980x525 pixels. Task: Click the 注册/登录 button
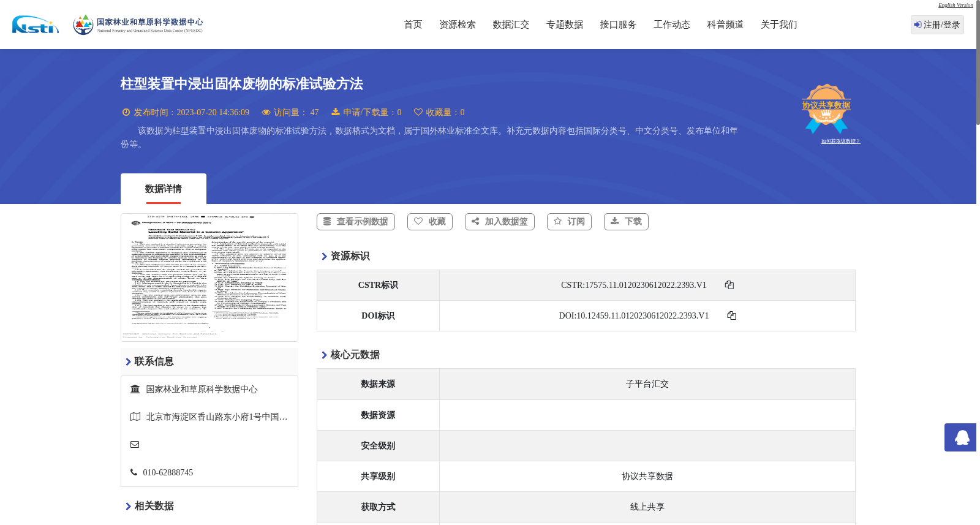click(937, 25)
